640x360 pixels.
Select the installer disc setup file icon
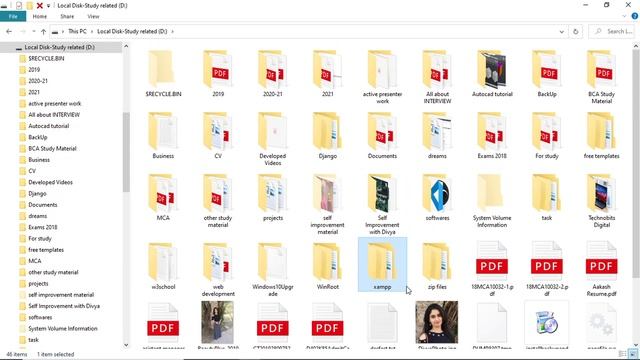(x=547, y=322)
